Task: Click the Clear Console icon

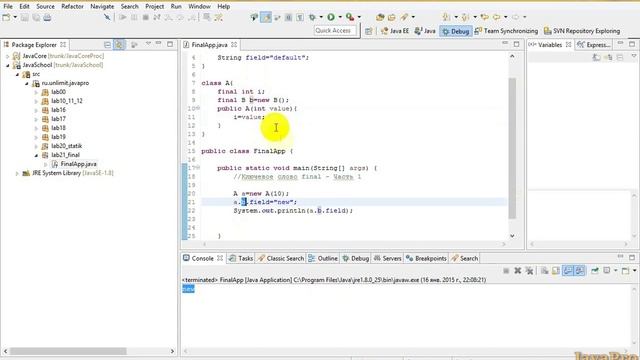Action: [544, 271]
